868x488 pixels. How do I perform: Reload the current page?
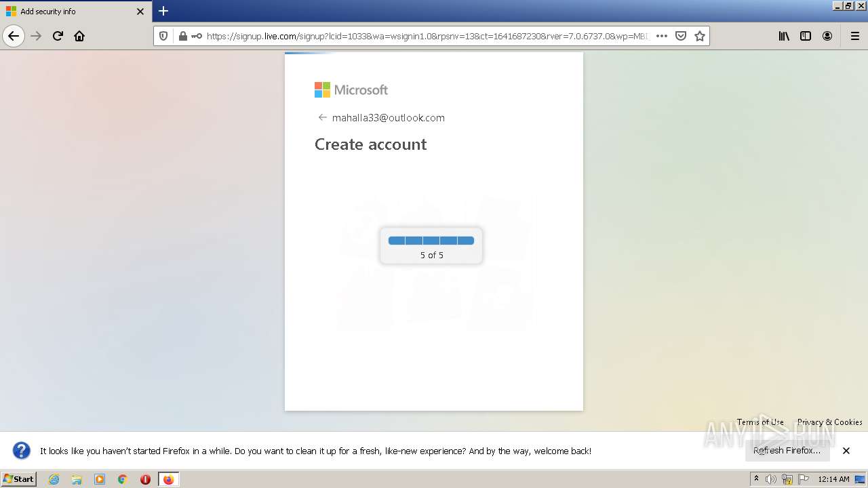58,36
